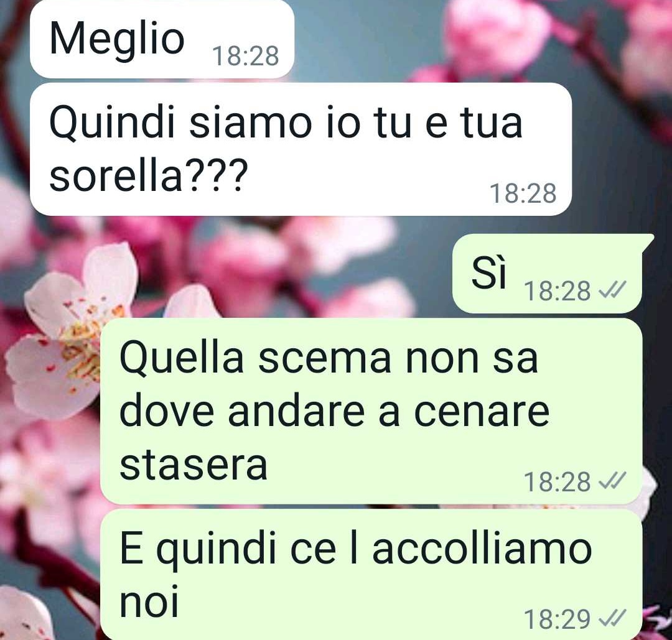Click the timestamp next to "Meglio"
The image size is (672, 640).
[x=246, y=56]
